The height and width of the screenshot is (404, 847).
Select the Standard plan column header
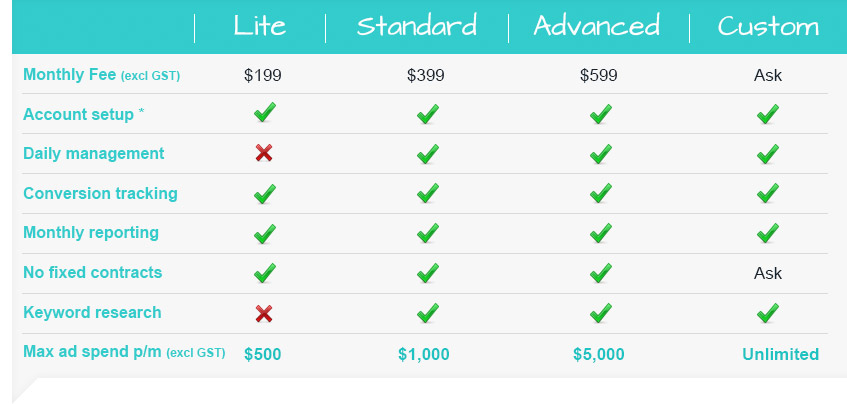click(x=416, y=26)
